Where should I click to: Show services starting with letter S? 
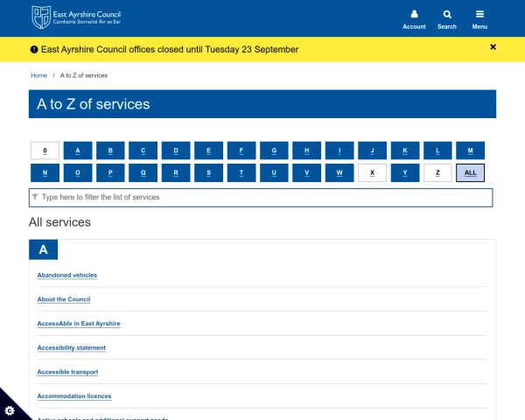click(208, 172)
